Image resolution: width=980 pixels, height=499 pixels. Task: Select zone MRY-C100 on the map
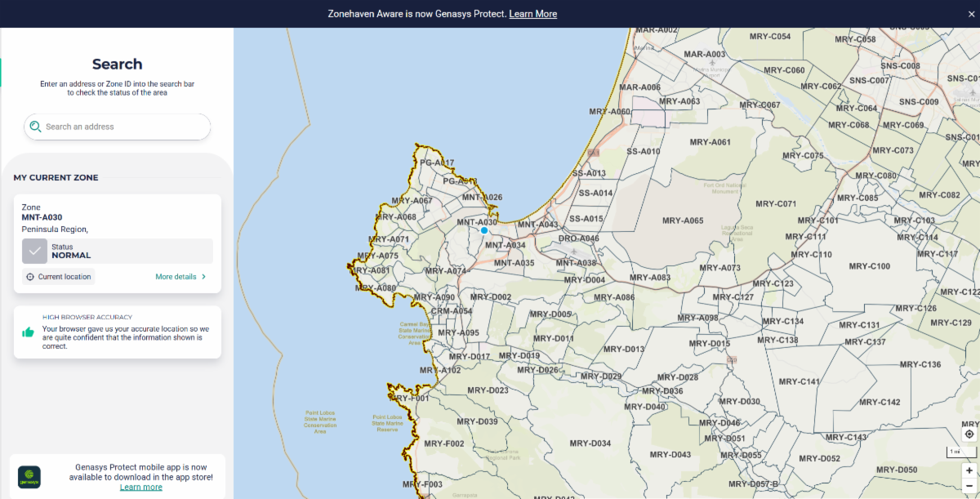[869, 266]
